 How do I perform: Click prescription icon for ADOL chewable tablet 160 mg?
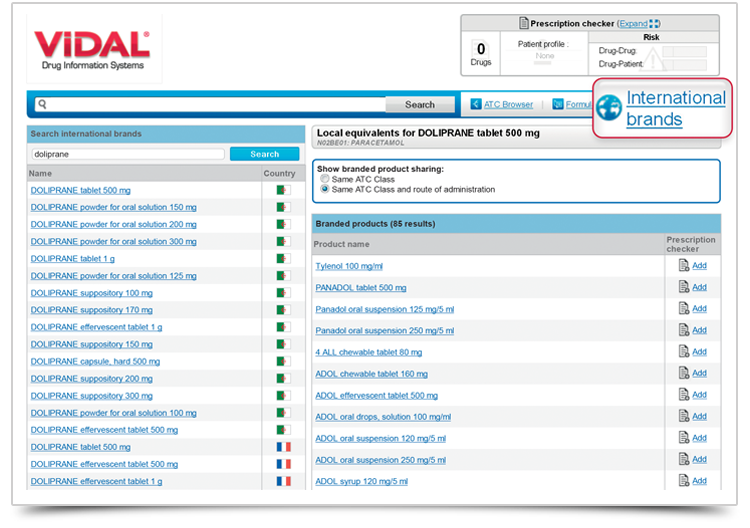pyautogui.click(x=684, y=373)
